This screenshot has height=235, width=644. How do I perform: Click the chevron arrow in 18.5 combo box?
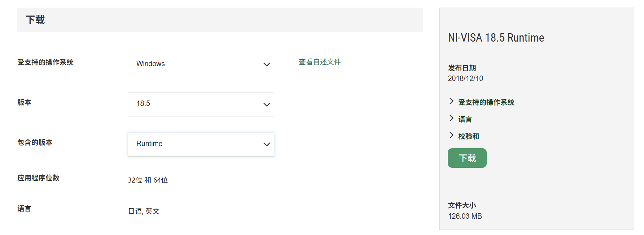(x=267, y=105)
